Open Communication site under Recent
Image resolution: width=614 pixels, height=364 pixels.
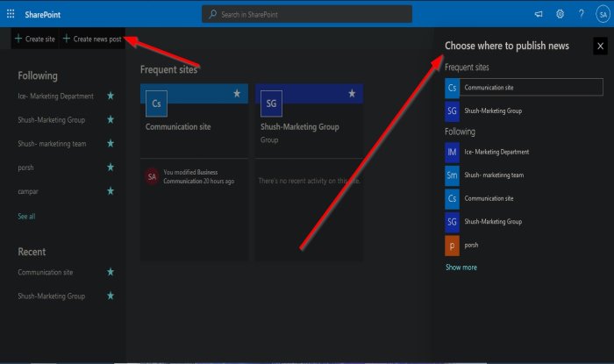point(46,272)
